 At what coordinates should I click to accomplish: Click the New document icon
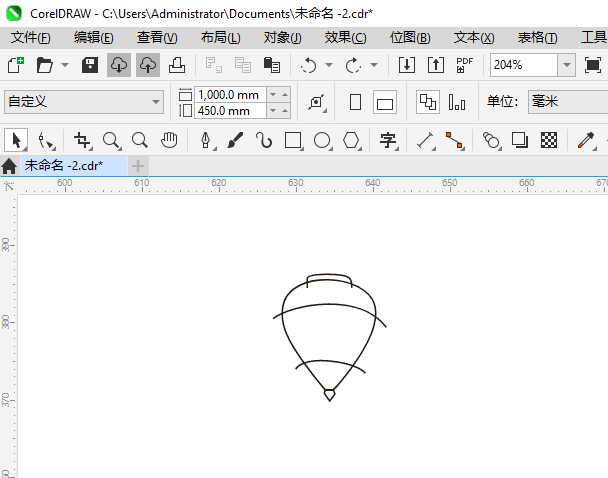16,65
